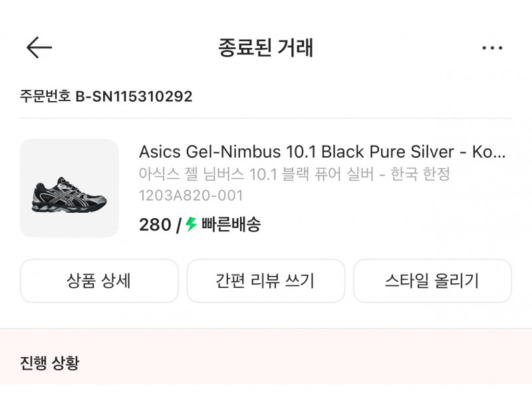
Task: Click the size 280 text
Action: [155, 225]
